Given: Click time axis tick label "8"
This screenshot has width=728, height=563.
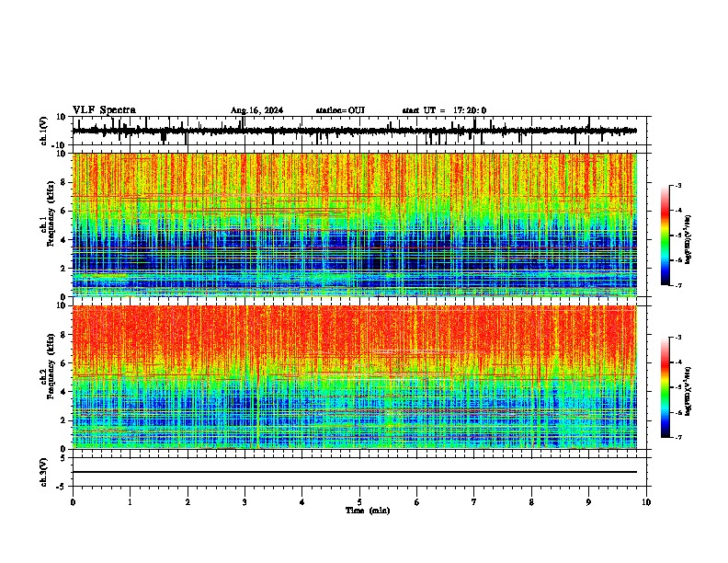Looking at the screenshot, I should [531, 502].
